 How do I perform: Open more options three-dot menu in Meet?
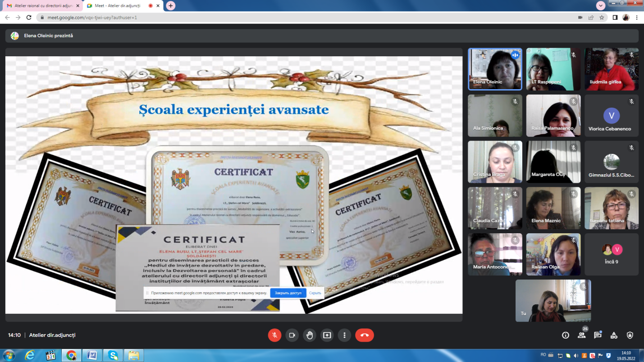coord(344,335)
